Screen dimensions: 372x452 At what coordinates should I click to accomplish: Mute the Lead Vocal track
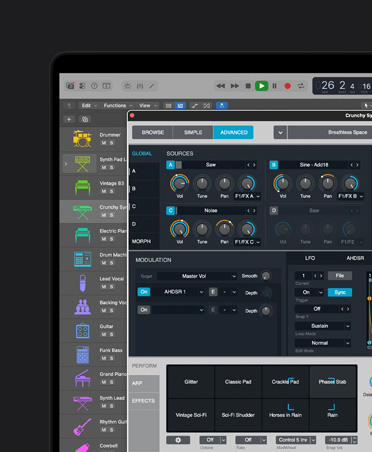(x=104, y=287)
